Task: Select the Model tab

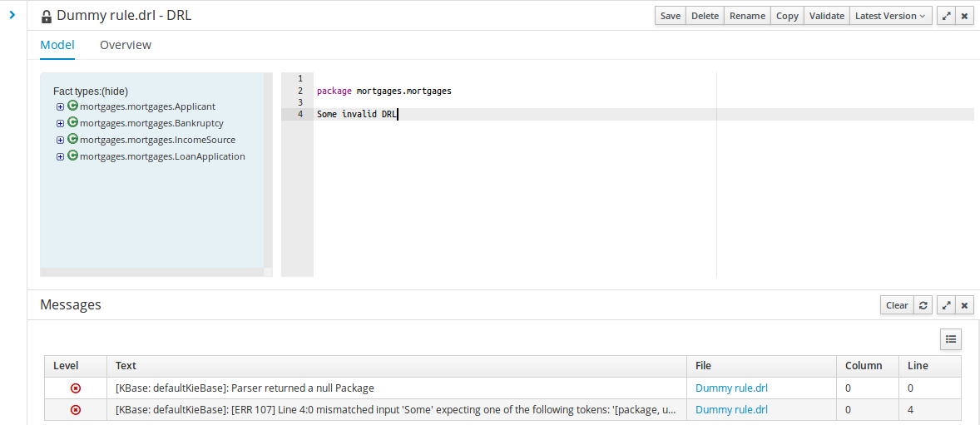Action: pos(57,45)
